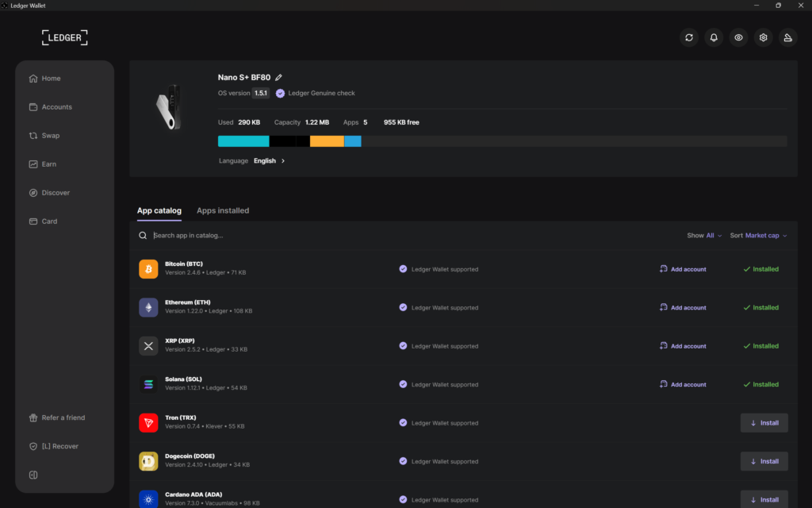Select the Tron app icon

coord(148,422)
